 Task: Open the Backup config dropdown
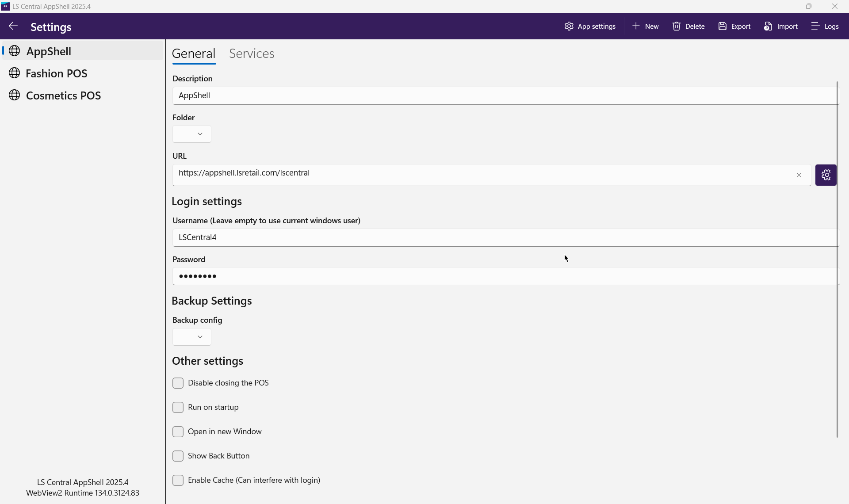coord(192,337)
